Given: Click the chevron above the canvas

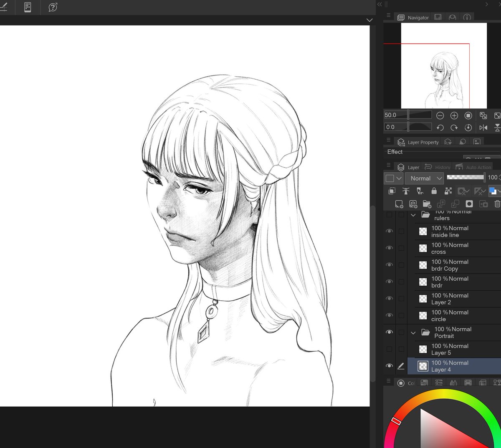Looking at the screenshot, I should (x=369, y=20).
